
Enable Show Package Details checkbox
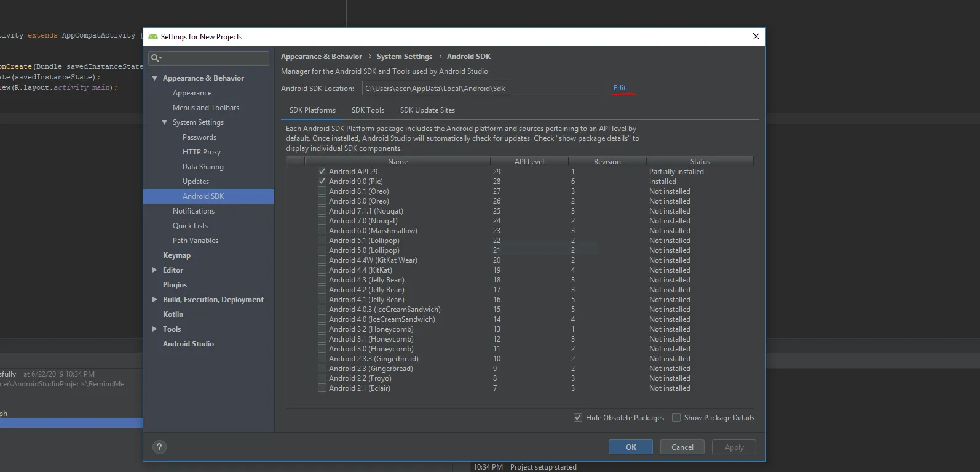(676, 417)
